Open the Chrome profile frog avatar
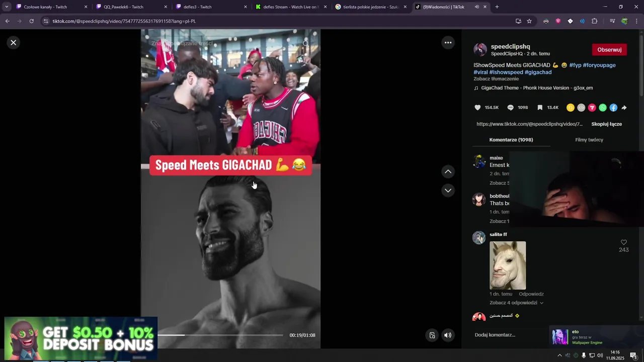Screen dimensions: 644x362 click(624, 21)
